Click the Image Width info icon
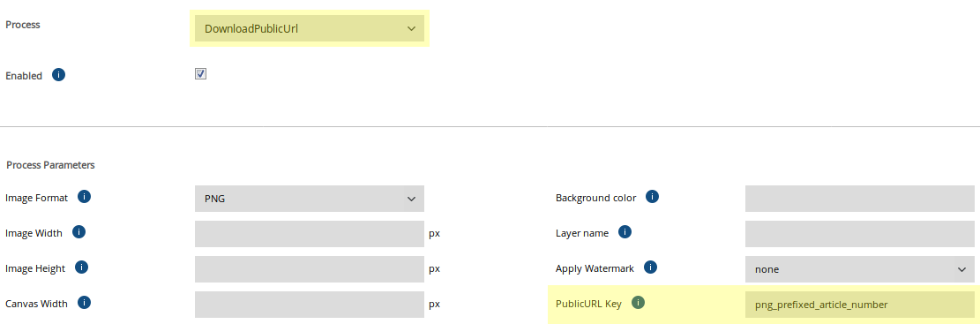 (x=79, y=232)
